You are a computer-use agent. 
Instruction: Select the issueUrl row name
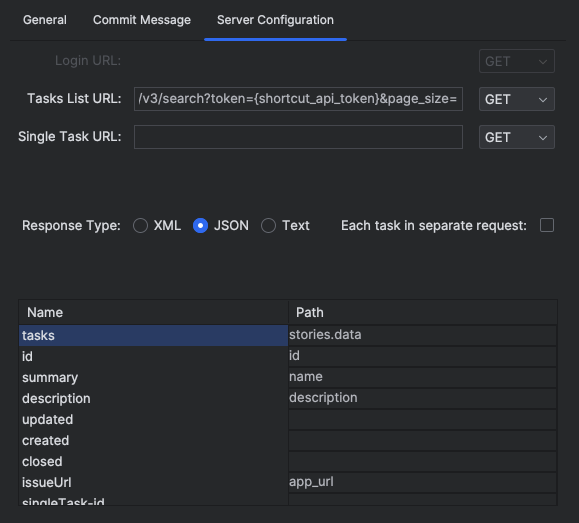[154, 483]
